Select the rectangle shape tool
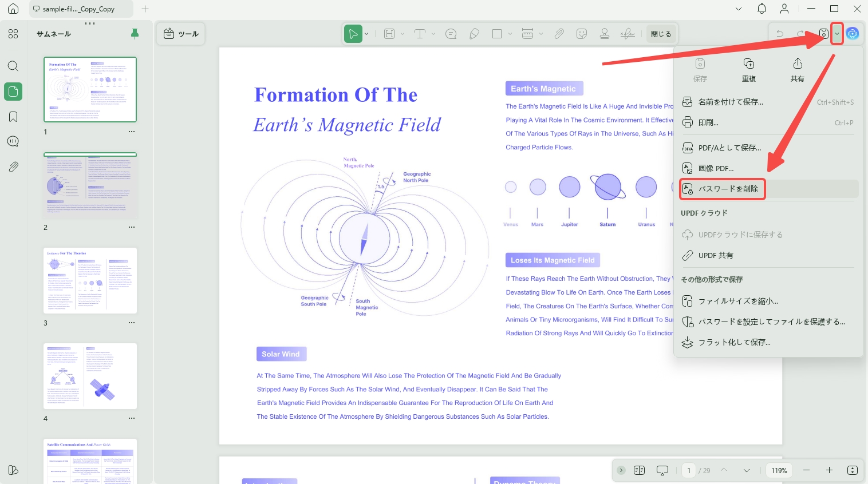 (x=497, y=34)
